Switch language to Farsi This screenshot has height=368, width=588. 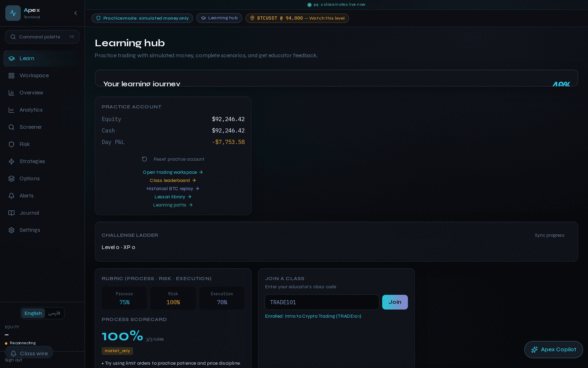(54, 313)
